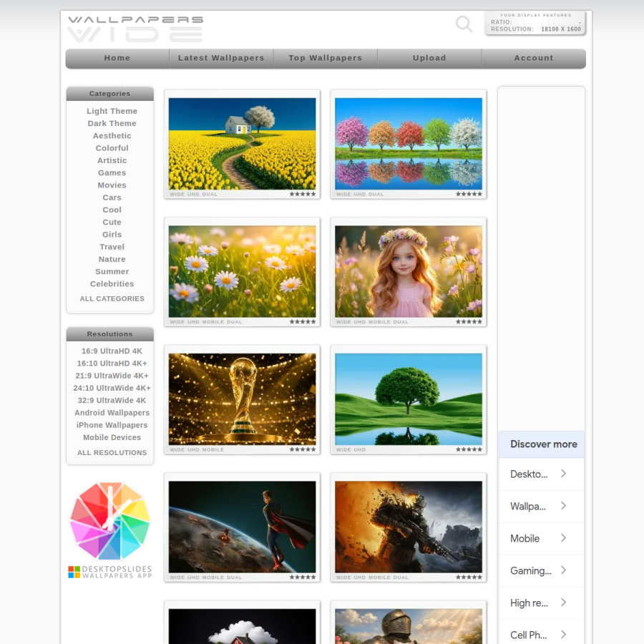644x644 pixels.
Task: Open the yellow tulip field house thumbnail
Action: 243,144
